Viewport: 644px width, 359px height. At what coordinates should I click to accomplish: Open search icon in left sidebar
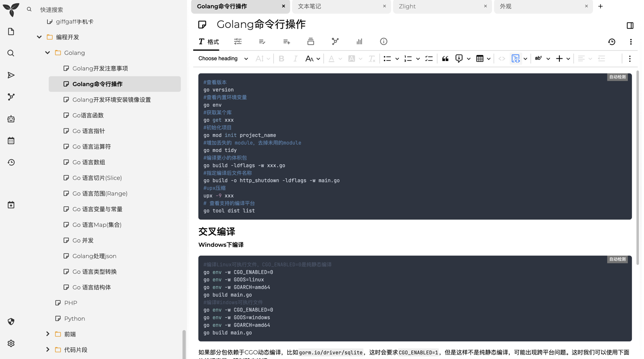click(x=11, y=53)
